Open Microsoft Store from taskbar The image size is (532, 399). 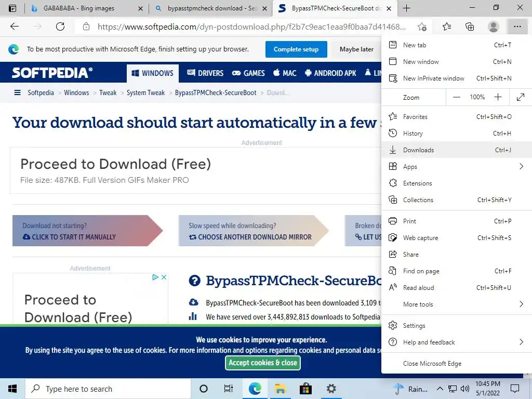305,389
